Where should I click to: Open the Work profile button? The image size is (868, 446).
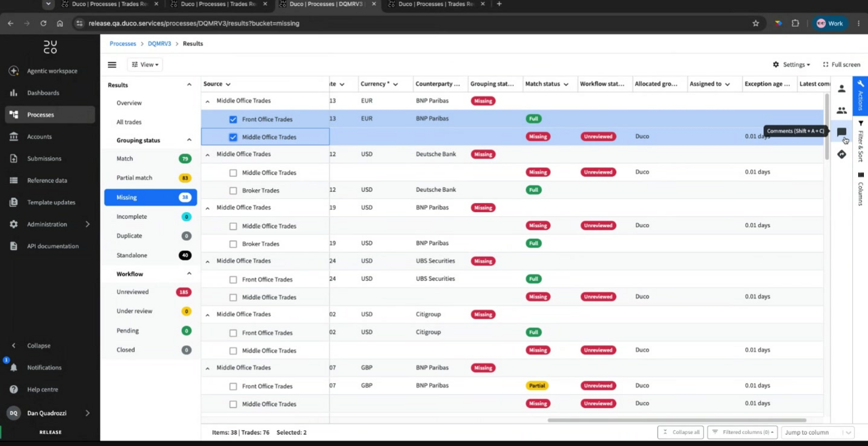point(830,23)
